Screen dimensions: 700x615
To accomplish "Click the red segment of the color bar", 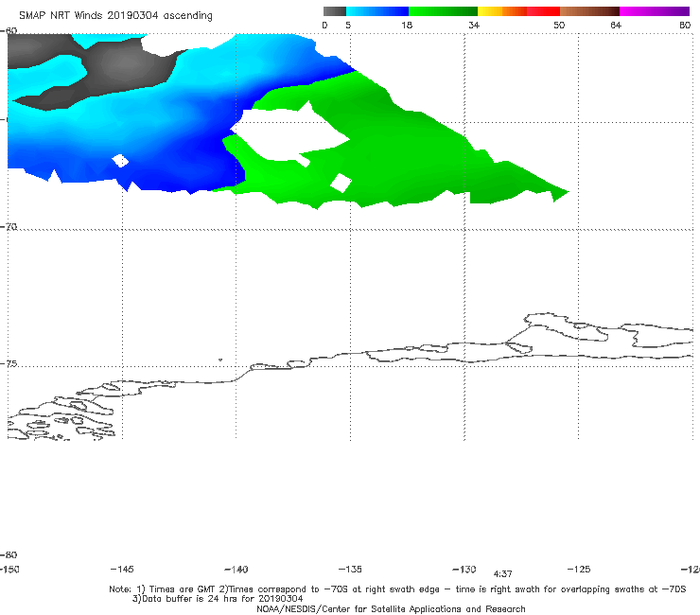I will 543,11.
